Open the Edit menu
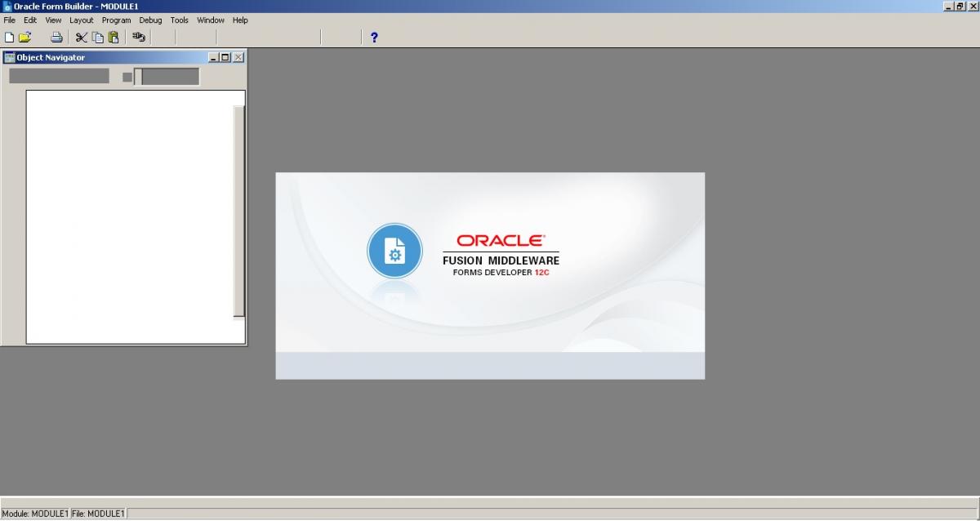 [30, 20]
